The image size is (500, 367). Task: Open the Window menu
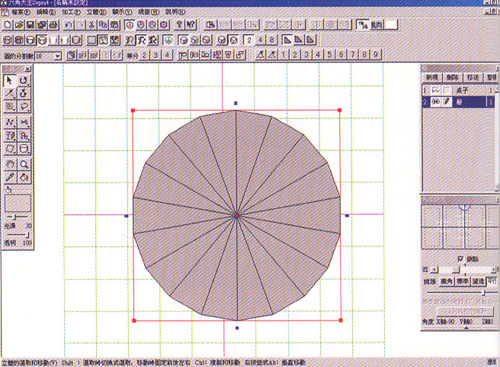click(148, 12)
